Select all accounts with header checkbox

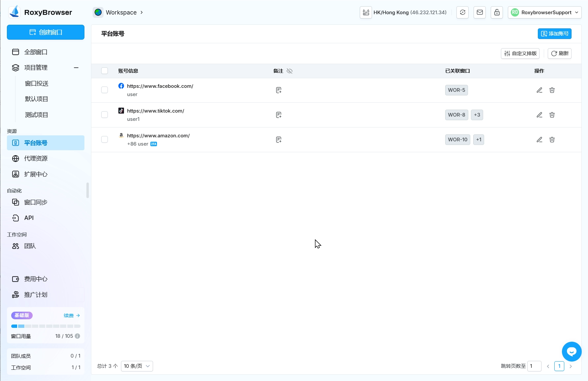[105, 71]
